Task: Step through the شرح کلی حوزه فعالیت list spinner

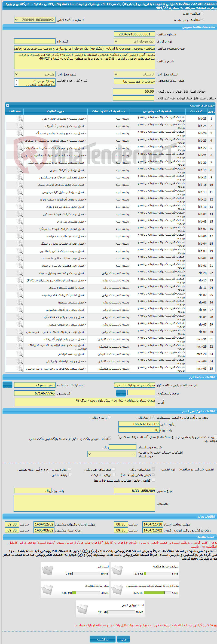Action: [x=16, y=83]
